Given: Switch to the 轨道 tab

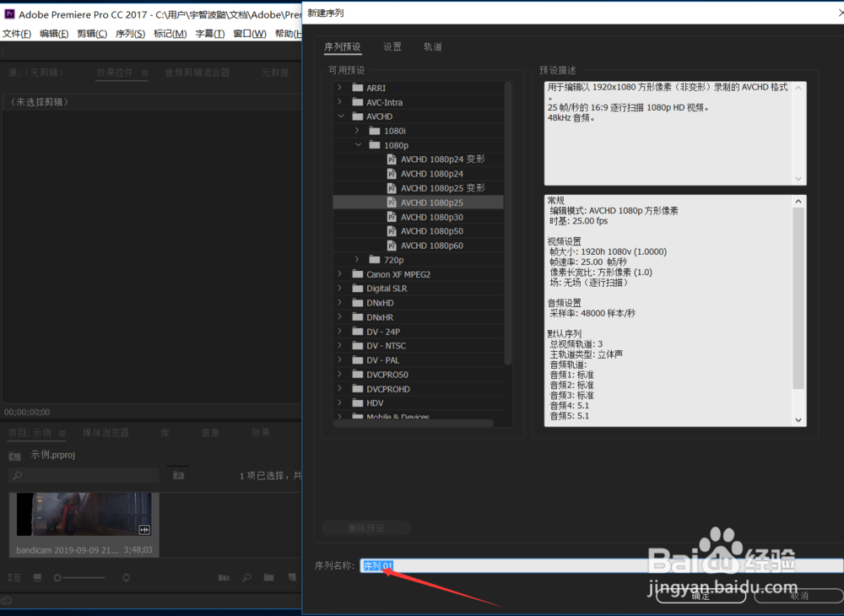Looking at the screenshot, I should [433, 47].
